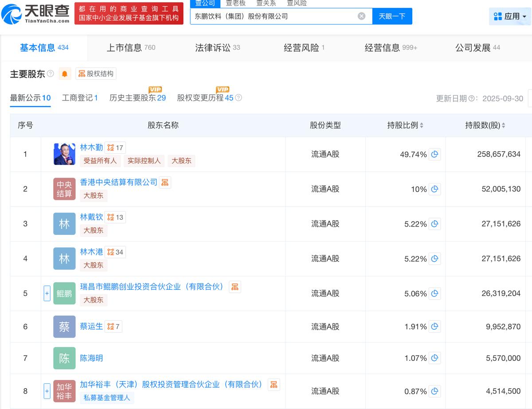The width and height of the screenshot is (532, 409).
Task: Open pie chart icon for 林木勤's 49.74%
Action: (434, 154)
